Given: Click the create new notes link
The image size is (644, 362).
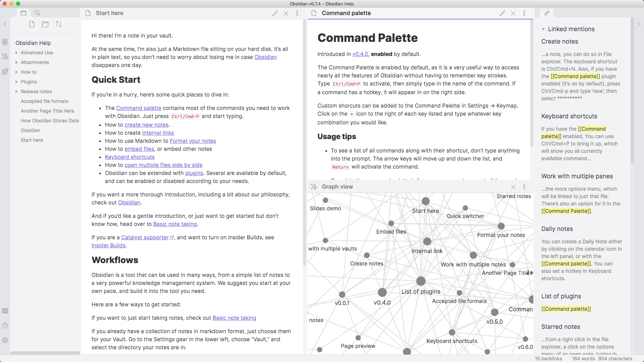Looking at the screenshot, I should coord(146,125).
